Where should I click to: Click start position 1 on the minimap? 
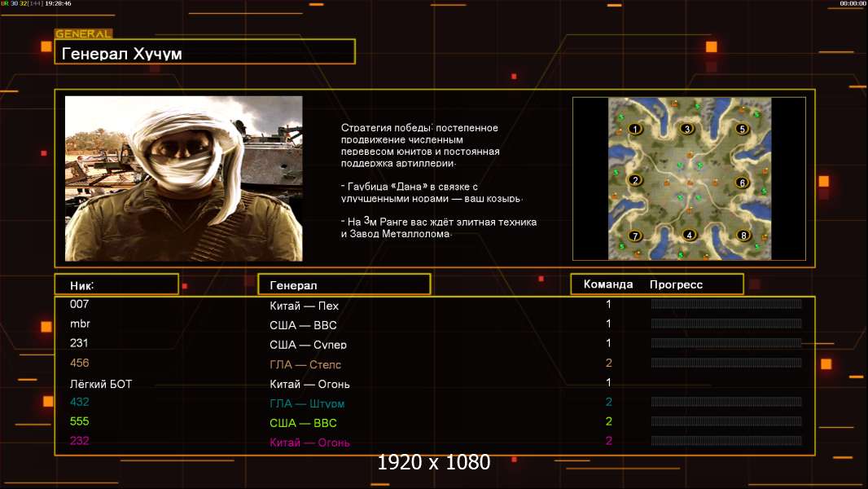click(635, 129)
